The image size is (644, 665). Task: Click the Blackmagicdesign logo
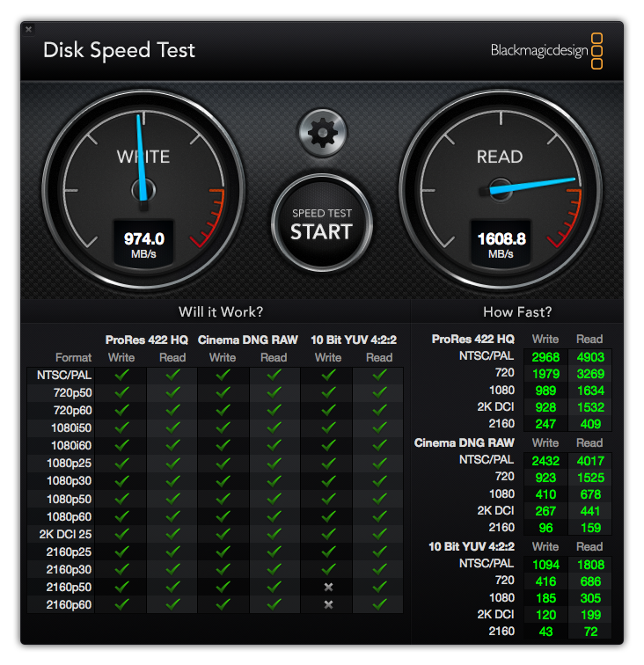pyautogui.click(x=546, y=51)
